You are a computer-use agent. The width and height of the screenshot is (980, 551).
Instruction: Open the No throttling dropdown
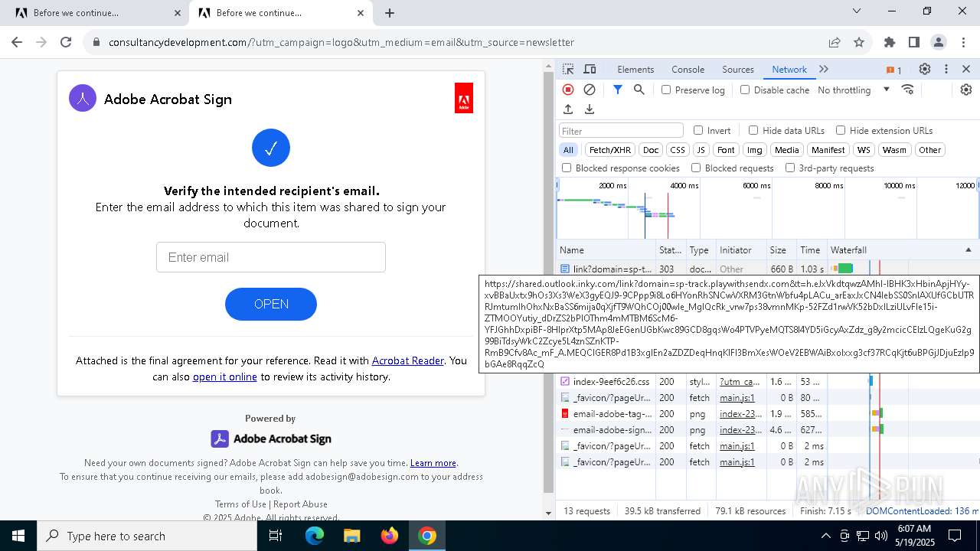pyautogui.click(x=854, y=90)
